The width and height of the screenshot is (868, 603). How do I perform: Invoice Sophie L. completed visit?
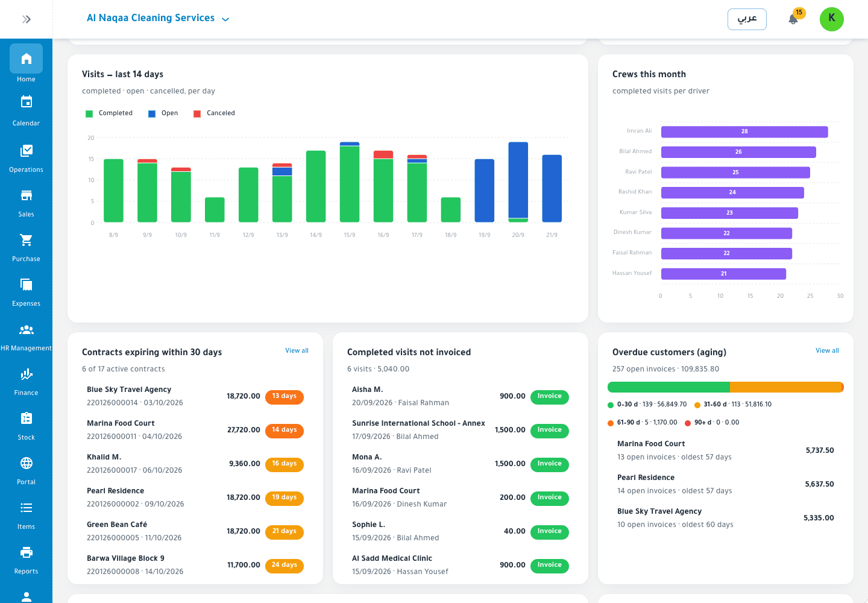pos(550,532)
